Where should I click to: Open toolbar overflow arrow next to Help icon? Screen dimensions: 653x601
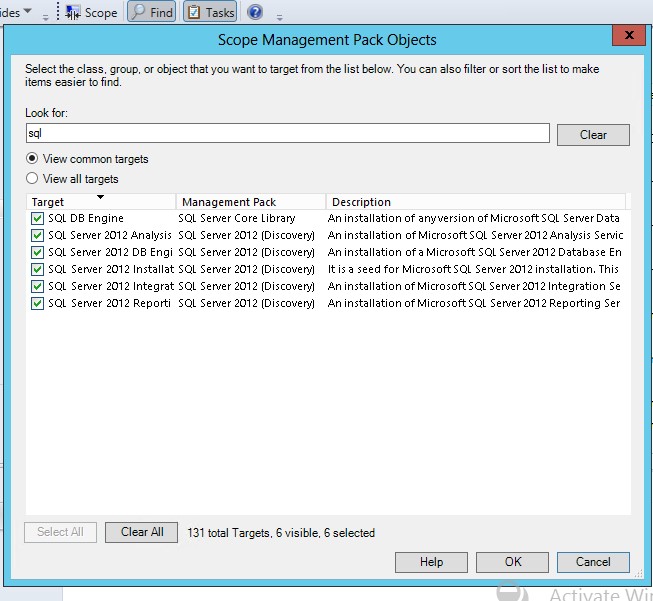click(x=279, y=17)
